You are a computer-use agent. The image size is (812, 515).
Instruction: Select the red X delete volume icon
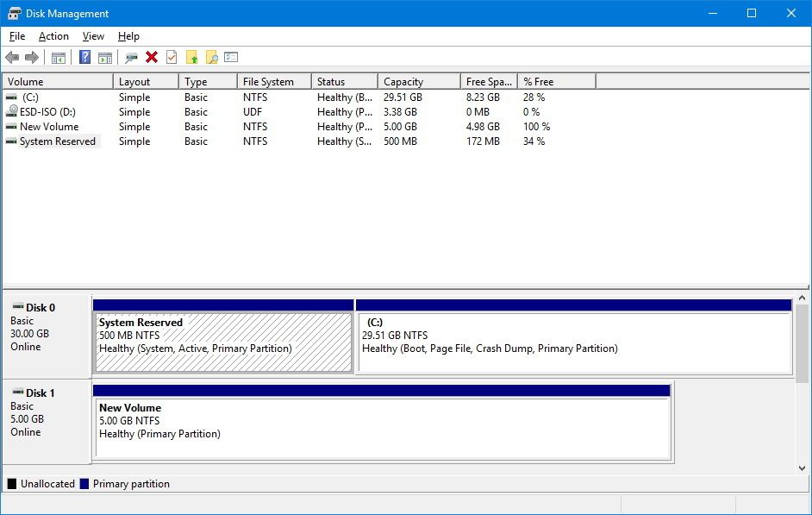point(151,58)
